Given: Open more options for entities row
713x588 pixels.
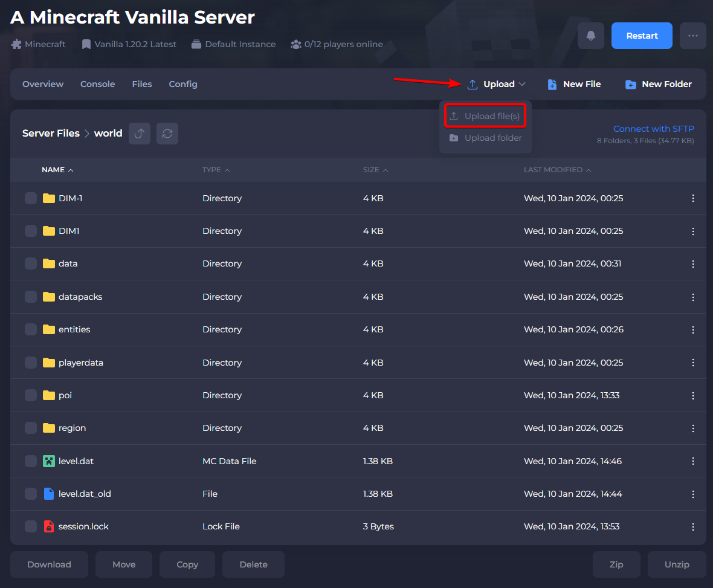Looking at the screenshot, I should point(692,330).
